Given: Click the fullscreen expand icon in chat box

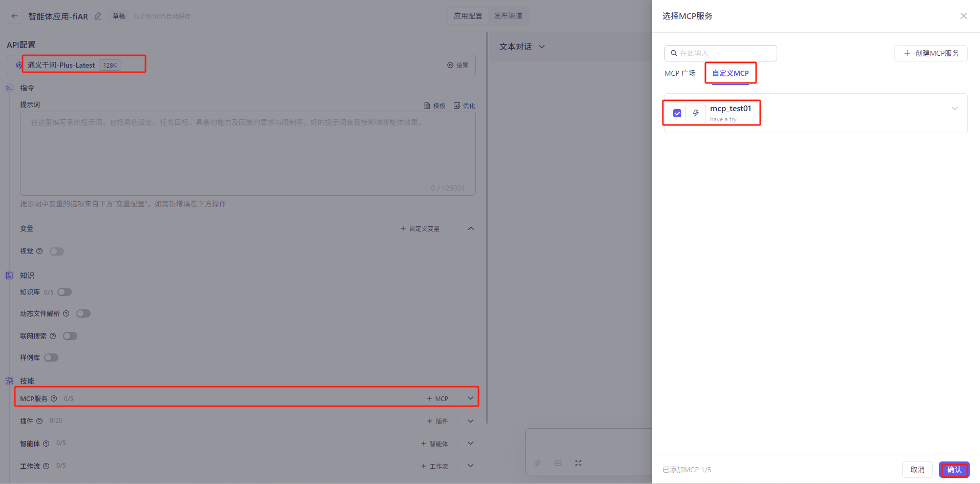Looking at the screenshot, I should click(x=578, y=463).
